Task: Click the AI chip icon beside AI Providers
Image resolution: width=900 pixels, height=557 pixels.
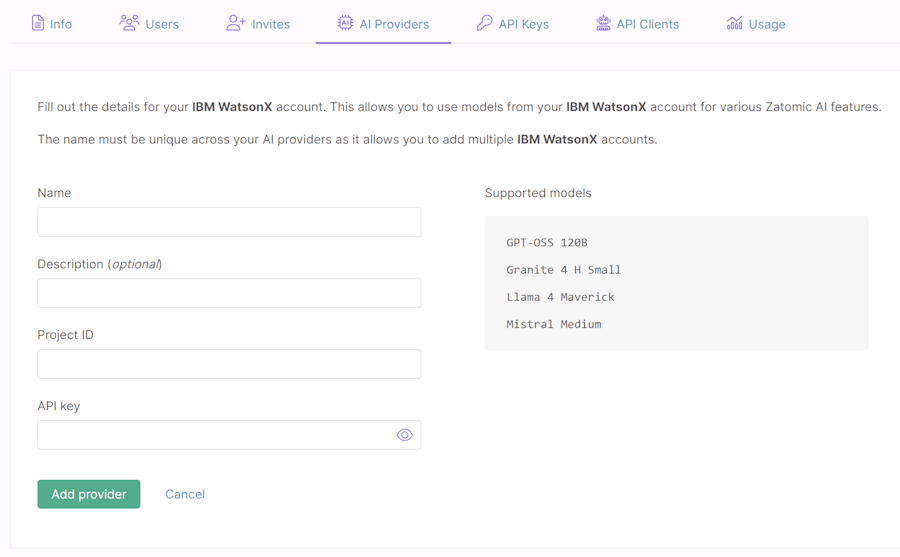Action: (x=345, y=23)
